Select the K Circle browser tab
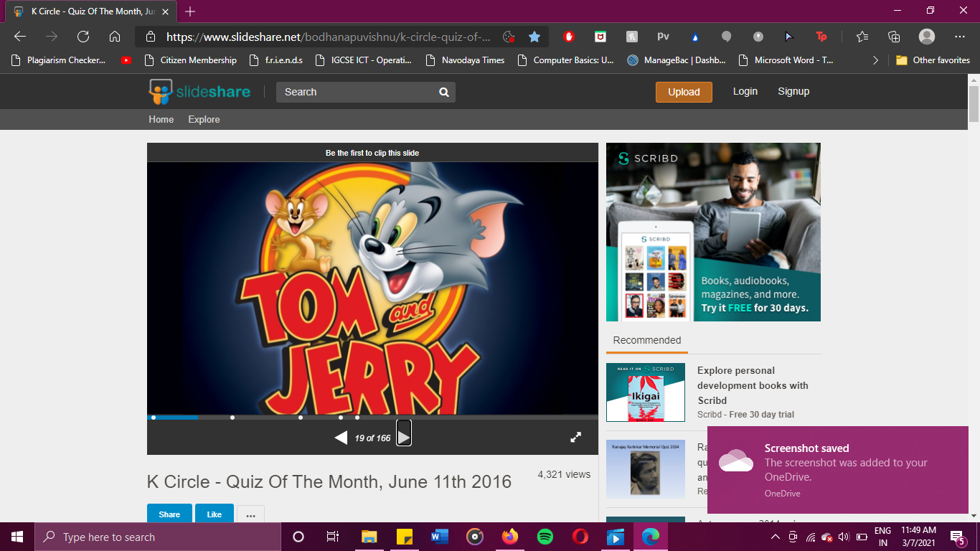 (x=90, y=11)
